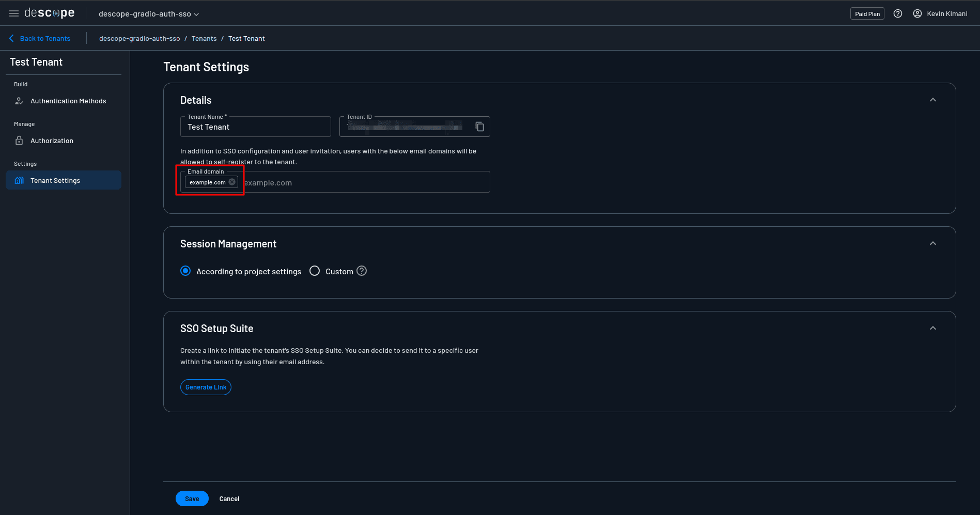Click the Tenant Settings building icon
The height and width of the screenshot is (515, 980).
click(x=19, y=180)
